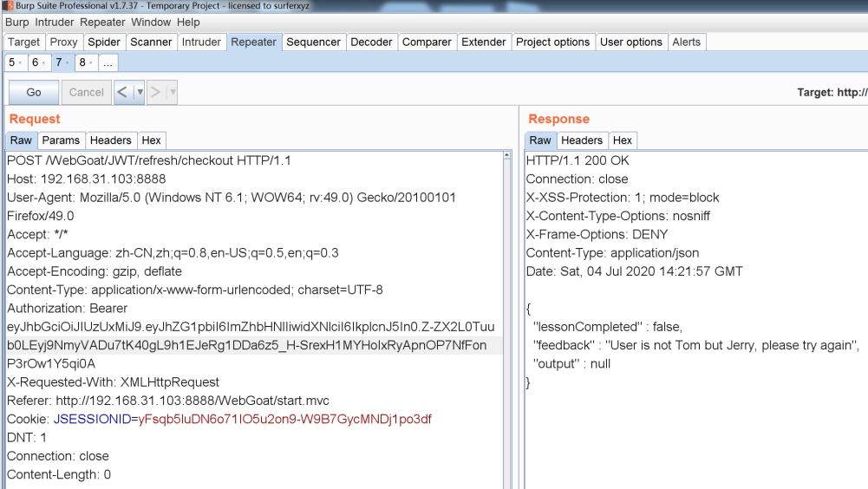
Task: Open the Repeater menu in menu bar
Action: click(x=102, y=23)
